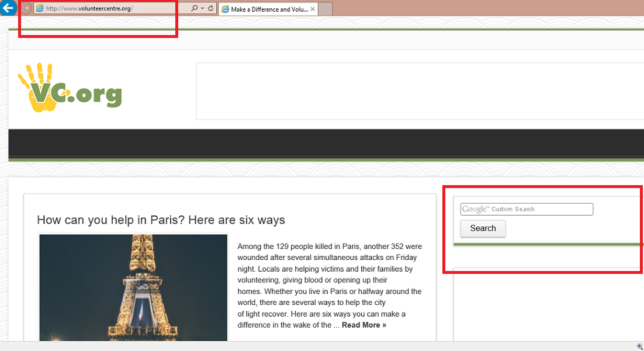Click the Search button under Google field
This screenshot has height=351, width=644.
click(x=483, y=228)
